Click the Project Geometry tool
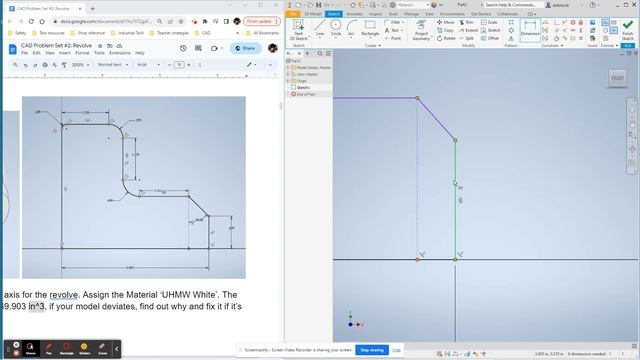The height and width of the screenshot is (360, 640). [x=421, y=30]
